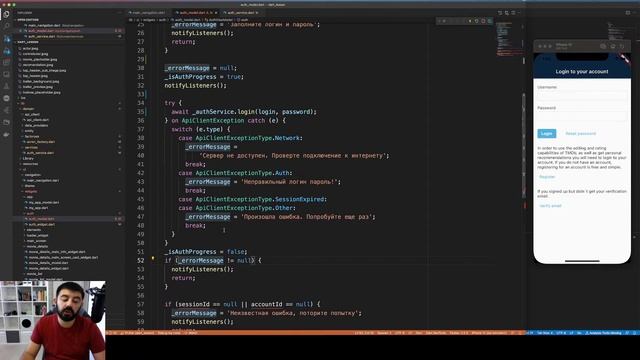Switch to the main_navigation.dart editor tab
The image size is (640, 360).
(x=148, y=13)
